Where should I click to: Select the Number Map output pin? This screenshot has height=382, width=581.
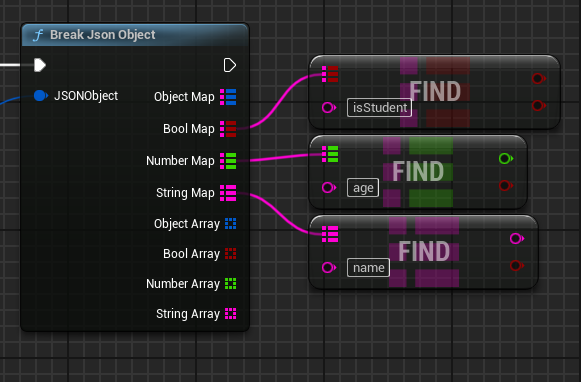[228, 161]
